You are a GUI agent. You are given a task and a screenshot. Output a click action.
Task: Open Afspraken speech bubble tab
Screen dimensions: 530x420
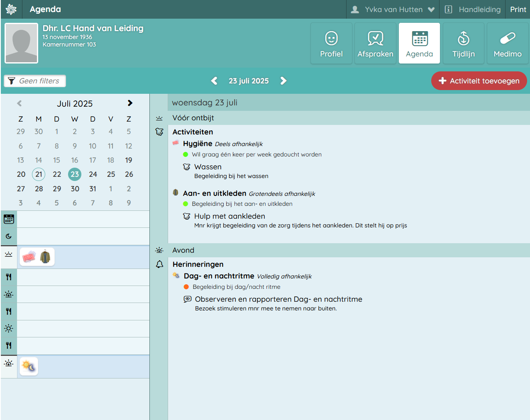point(375,44)
